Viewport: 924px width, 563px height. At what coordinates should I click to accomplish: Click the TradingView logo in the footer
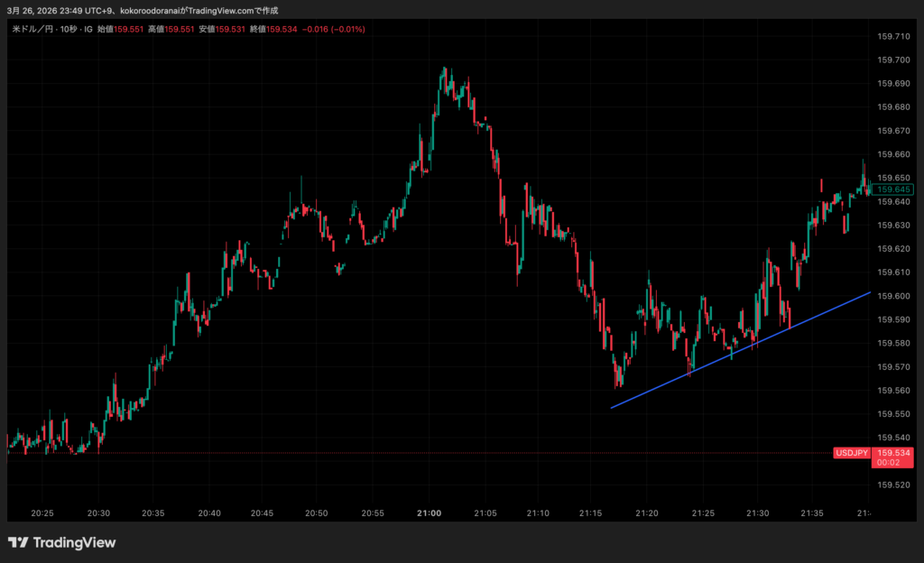point(61,542)
